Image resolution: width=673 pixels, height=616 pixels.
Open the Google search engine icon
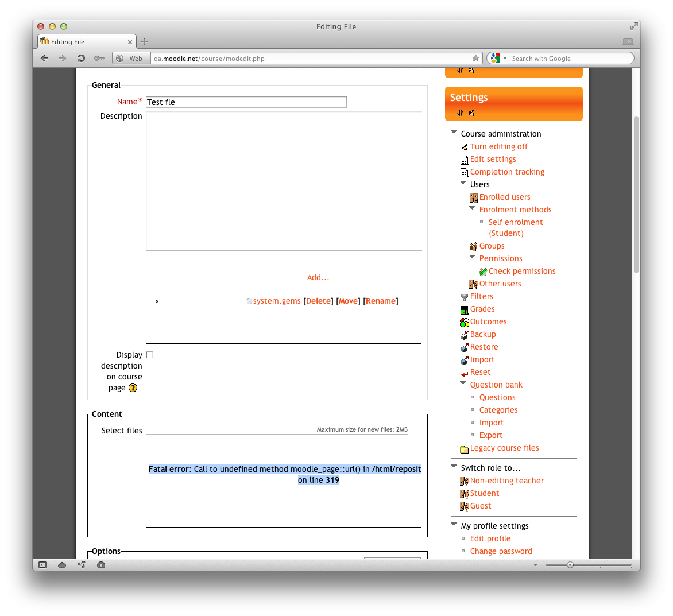[496, 58]
